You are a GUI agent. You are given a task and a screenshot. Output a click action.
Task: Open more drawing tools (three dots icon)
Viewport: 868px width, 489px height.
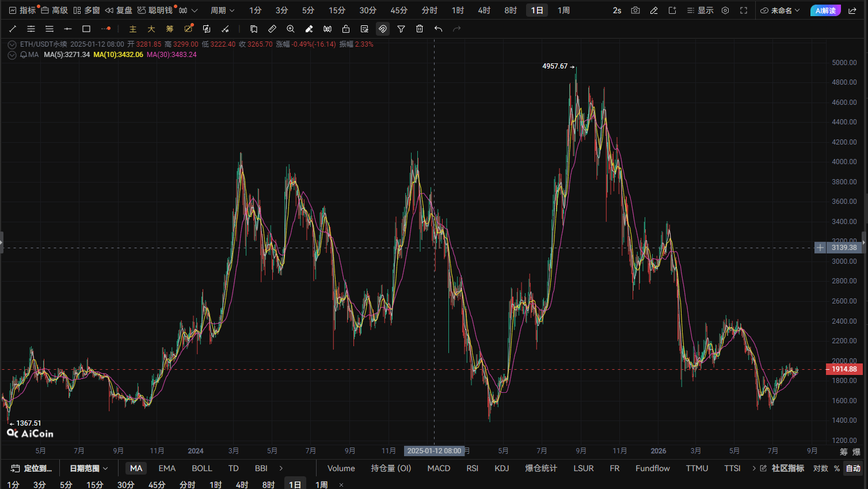(105, 29)
